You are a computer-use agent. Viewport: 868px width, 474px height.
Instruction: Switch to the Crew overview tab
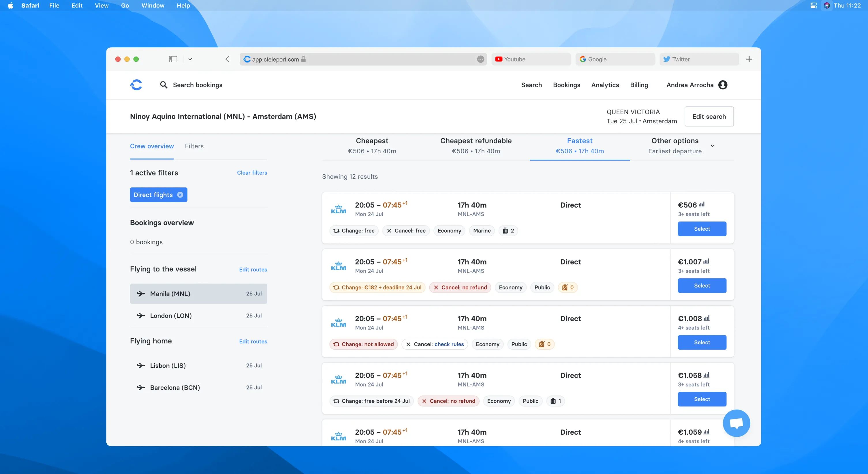(152, 146)
